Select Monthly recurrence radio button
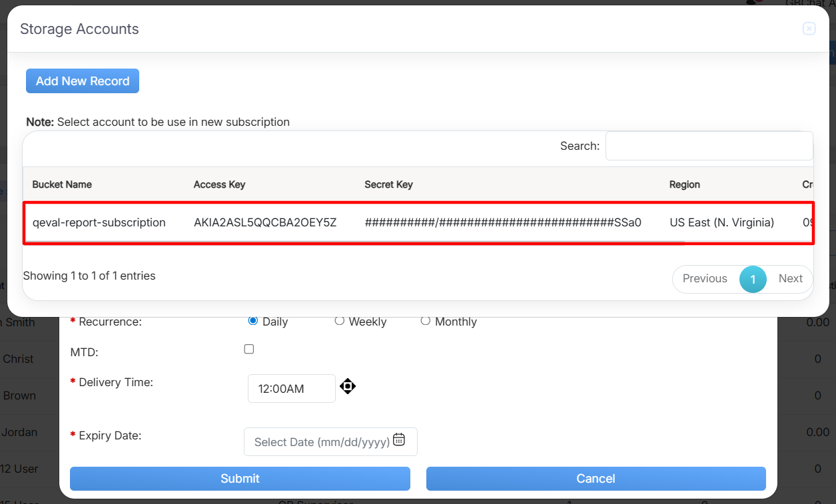This screenshot has height=504, width=836. [x=425, y=321]
